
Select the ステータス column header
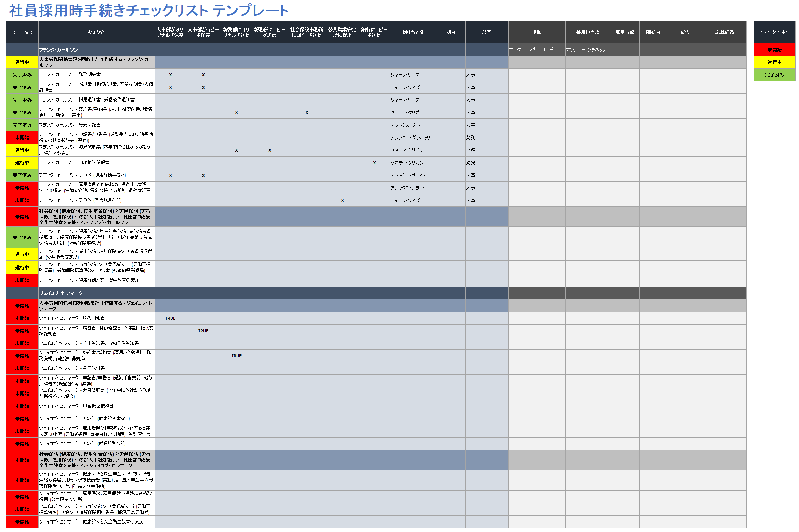coord(22,32)
